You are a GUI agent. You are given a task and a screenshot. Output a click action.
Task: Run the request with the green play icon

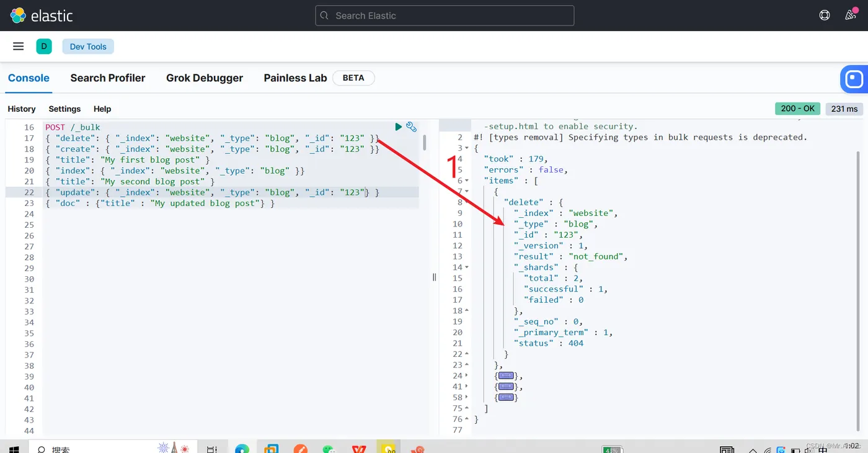(x=399, y=127)
